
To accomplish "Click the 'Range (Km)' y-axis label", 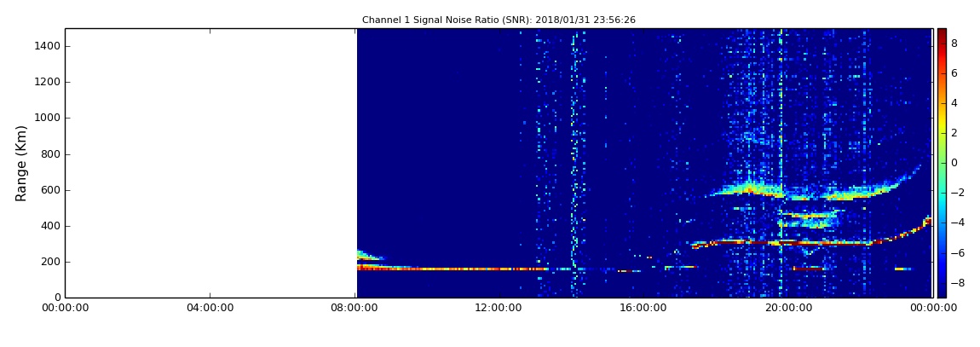I will click(21, 163).
